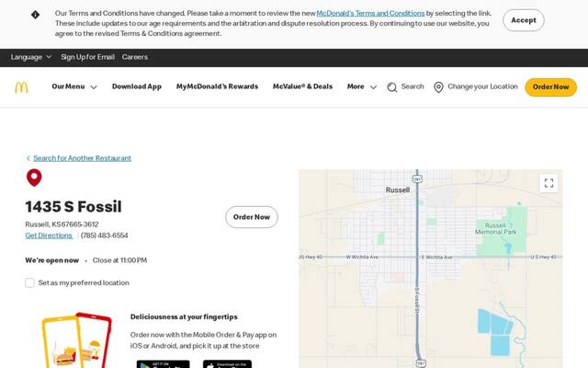Open McDonald's Terms and Conditions link
This screenshot has width=588, height=368.
pyautogui.click(x=370, y=14)
